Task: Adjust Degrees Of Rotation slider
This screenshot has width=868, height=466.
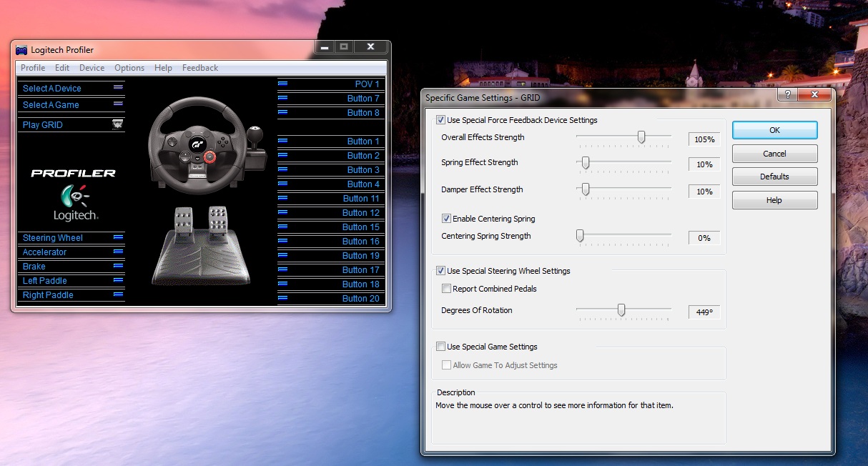Action: pyautogui.click(x=621, y=310)
